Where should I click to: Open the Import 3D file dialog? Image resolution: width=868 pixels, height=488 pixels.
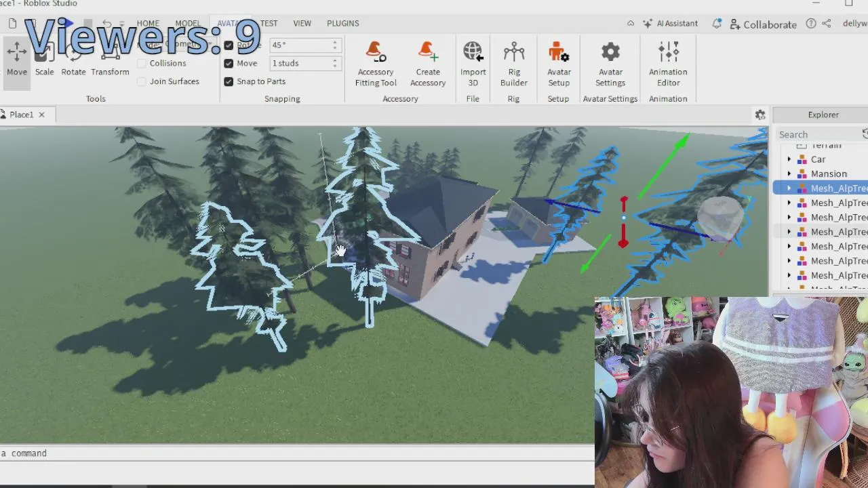tap(473, 64)
